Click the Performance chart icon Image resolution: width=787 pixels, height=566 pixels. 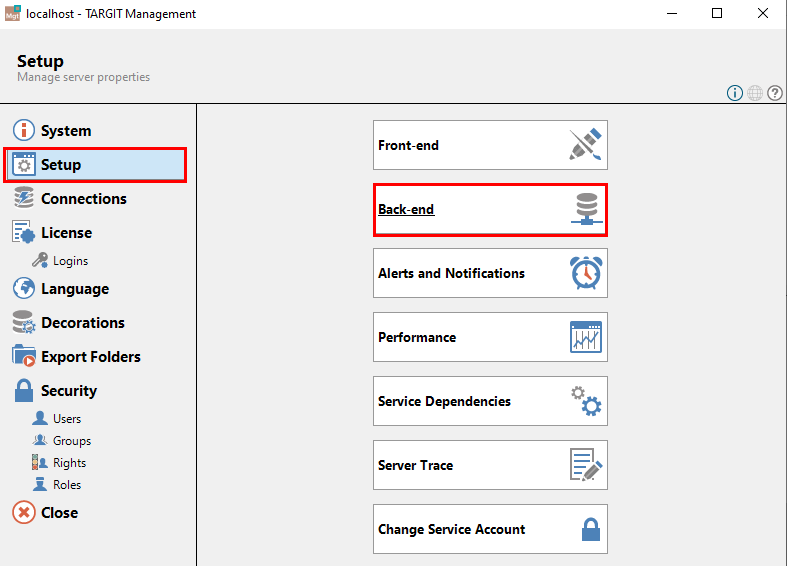(x=586, y=337)
